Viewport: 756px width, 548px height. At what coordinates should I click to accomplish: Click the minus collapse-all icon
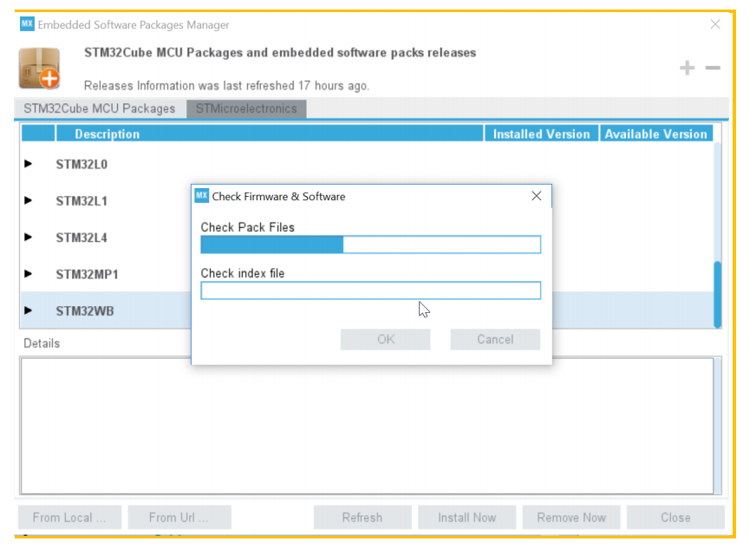click(x=713, y=68)
